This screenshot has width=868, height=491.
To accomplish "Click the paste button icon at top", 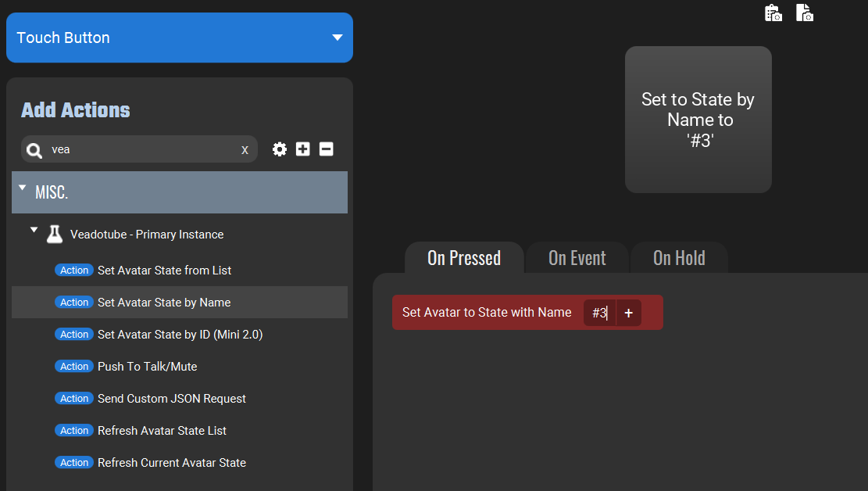I will (x=773, y=13).
